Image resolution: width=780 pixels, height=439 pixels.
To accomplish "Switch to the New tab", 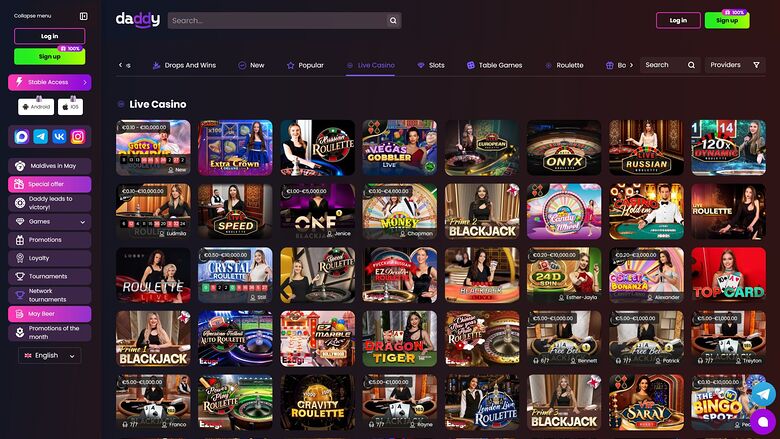I will coord(251,65).
